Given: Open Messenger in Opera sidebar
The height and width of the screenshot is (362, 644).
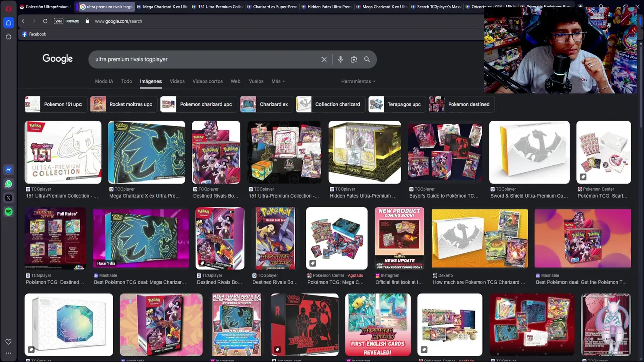Looking at the screenshot, I should pyautogui.click(x=8, y=170).
